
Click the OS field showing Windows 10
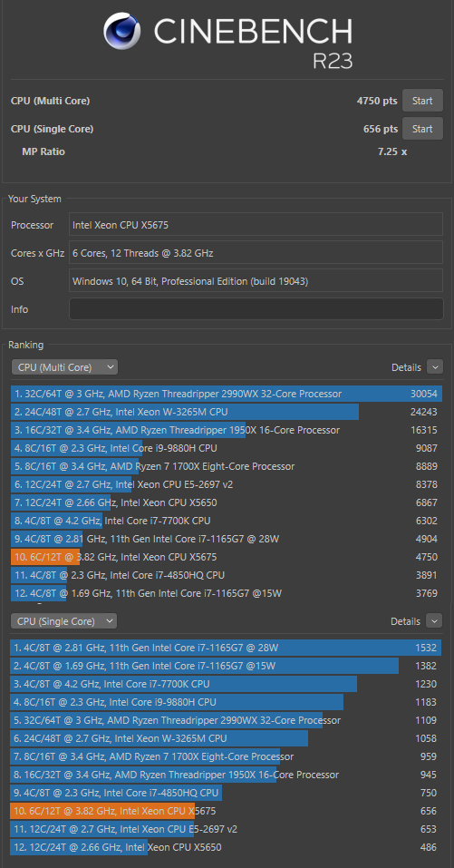(256, 280)
